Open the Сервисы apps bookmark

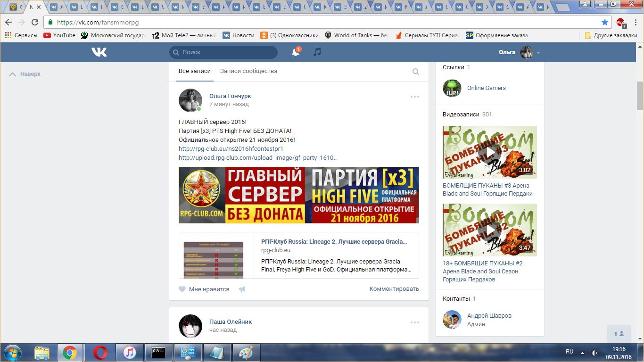(x=21, y=35)
